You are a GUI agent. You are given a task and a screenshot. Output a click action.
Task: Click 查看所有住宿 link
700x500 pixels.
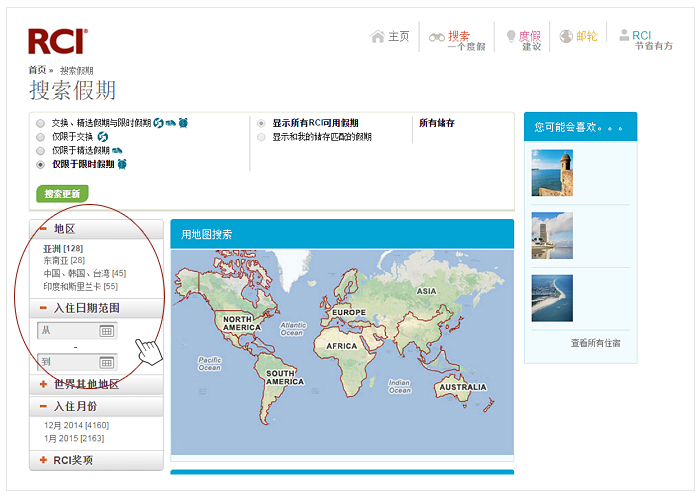[x=596, y=343]
